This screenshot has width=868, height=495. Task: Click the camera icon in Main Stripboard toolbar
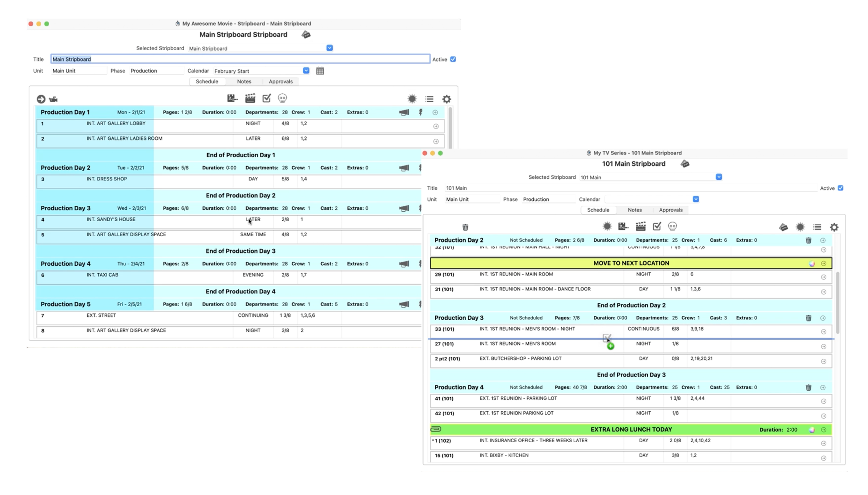pos(53,100)
